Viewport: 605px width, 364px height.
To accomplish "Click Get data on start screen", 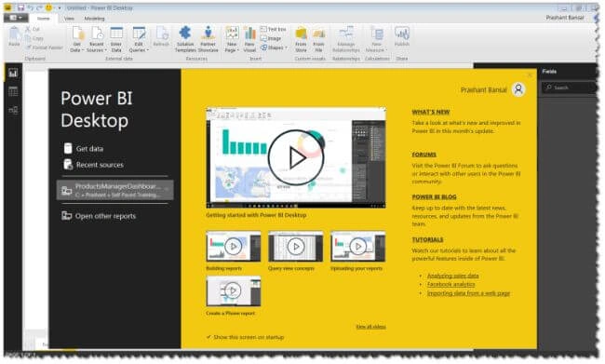I will tap(84, 149).
